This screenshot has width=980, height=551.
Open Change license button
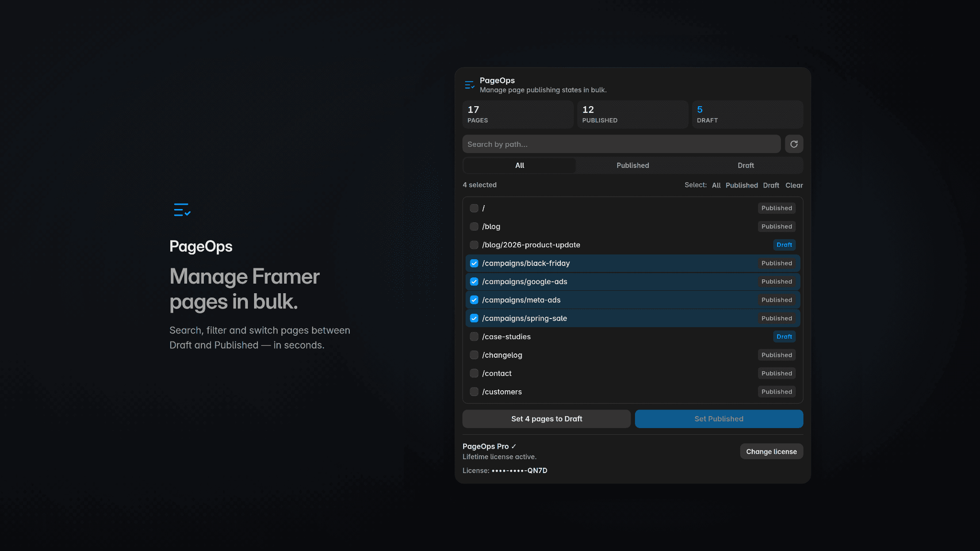coord(771,452)
